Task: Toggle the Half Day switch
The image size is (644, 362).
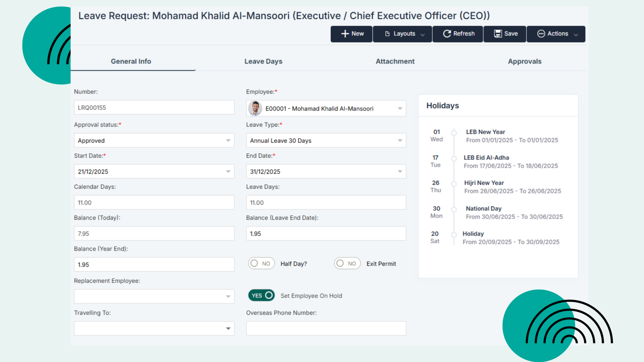Action: tap(261, 264)
